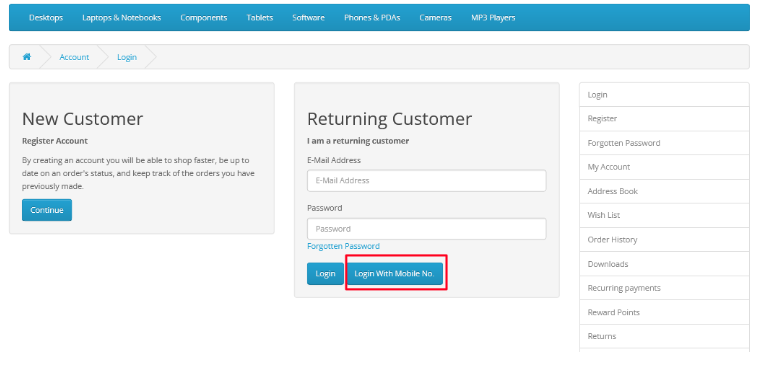Image resolution: width=764 pixels, height=384 pixels.
Task: Open Recurring payments in sidebar
Action: [x=664, y=288]
